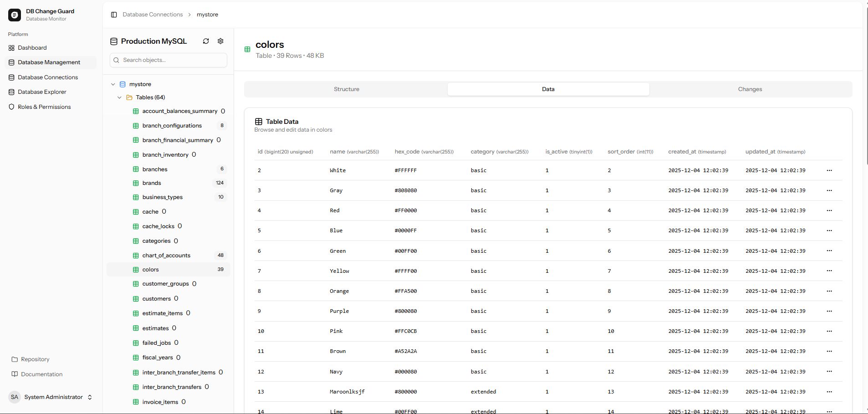868x414 pixels.
Task: Open row actions menu for Purple
Action: coord(829,311)
